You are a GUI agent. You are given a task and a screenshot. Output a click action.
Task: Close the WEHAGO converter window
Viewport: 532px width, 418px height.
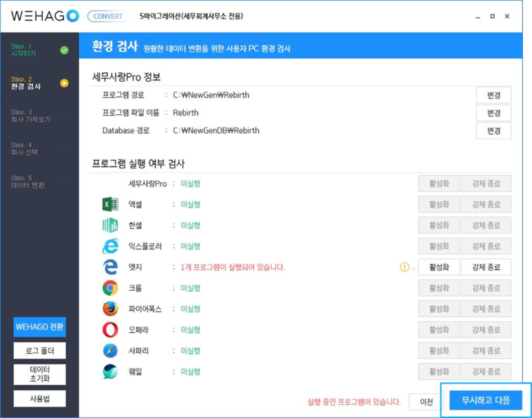click(507, 16)
